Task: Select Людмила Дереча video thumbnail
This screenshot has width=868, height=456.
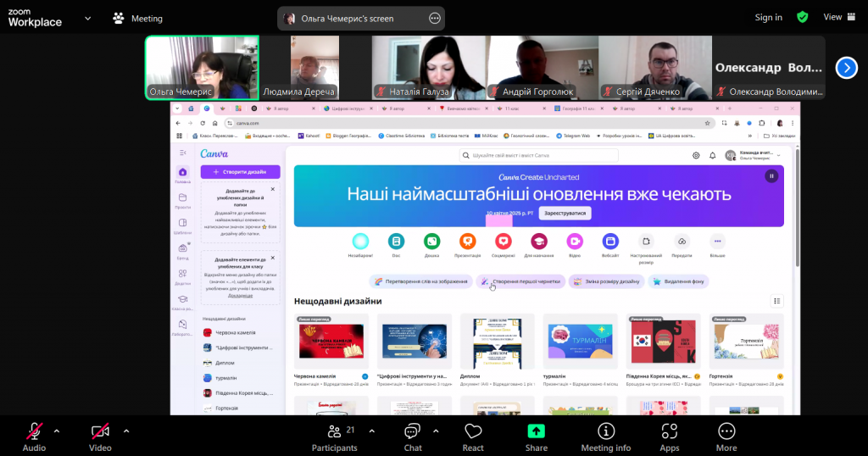Action: (x=315, y=68)
